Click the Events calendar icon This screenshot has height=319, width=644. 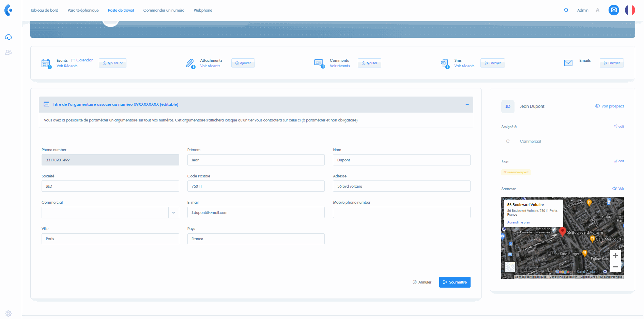click(46, 63)
